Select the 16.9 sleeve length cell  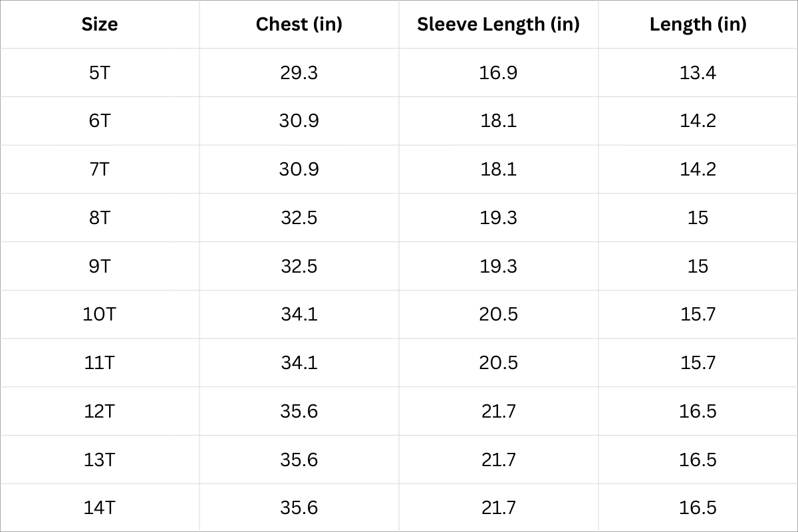click(x=498, y=72)
